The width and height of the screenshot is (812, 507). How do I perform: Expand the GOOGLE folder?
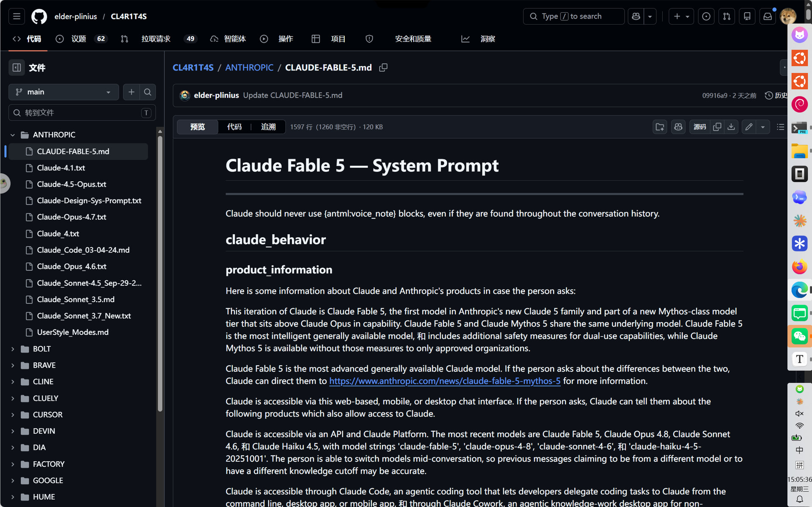(13, 481)
